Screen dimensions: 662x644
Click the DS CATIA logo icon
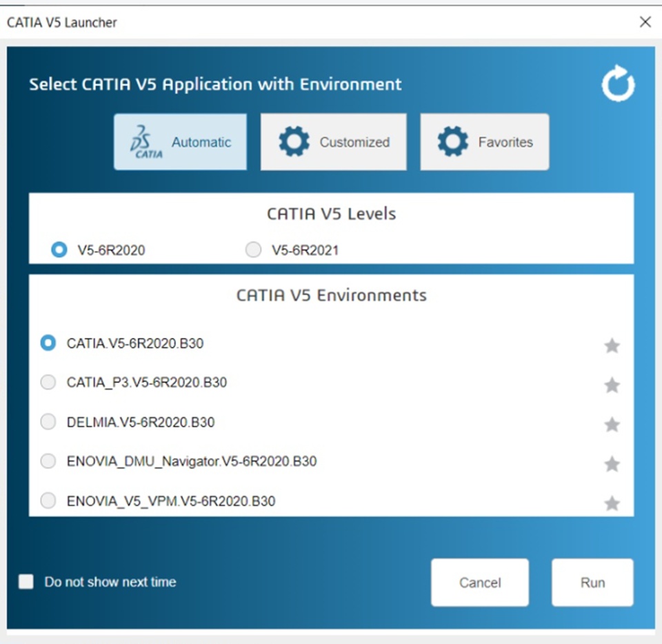(146, 142)
